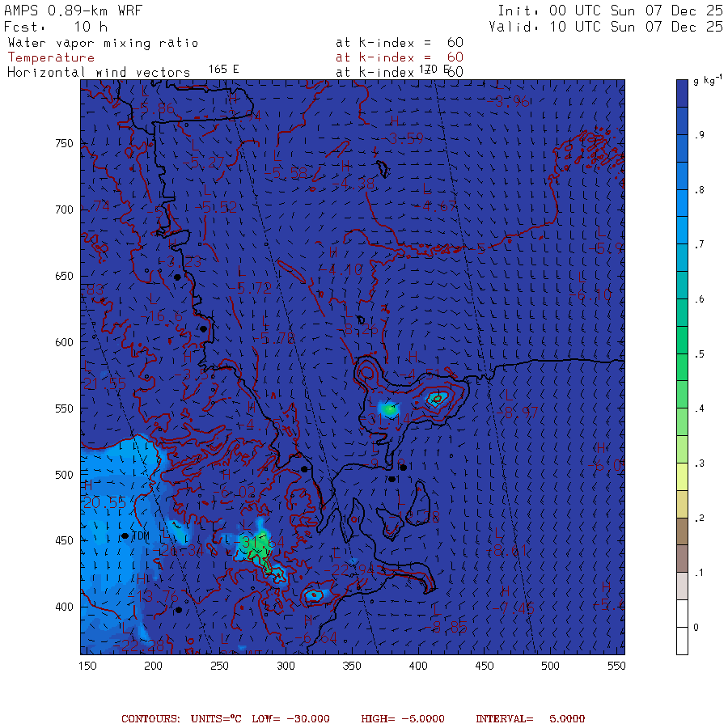Click the '.6' color bar tick label
The width and height of the screenshot is (728, 728).
point(699,299)
